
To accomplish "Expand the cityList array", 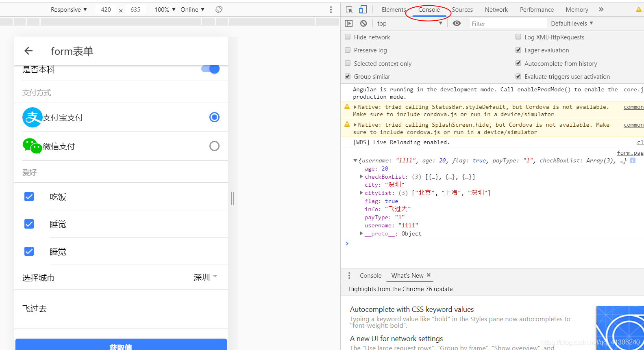I will tap(361, 193).
